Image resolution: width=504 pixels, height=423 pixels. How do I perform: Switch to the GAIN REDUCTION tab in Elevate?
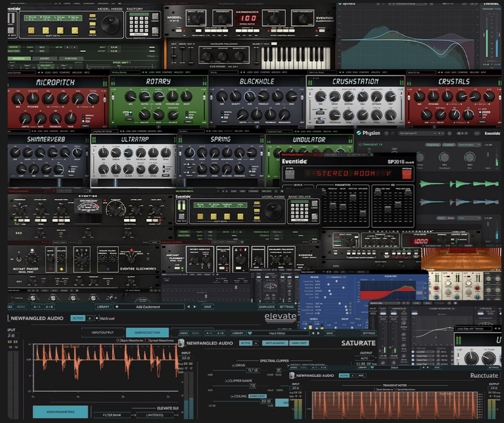click(147, 332)
